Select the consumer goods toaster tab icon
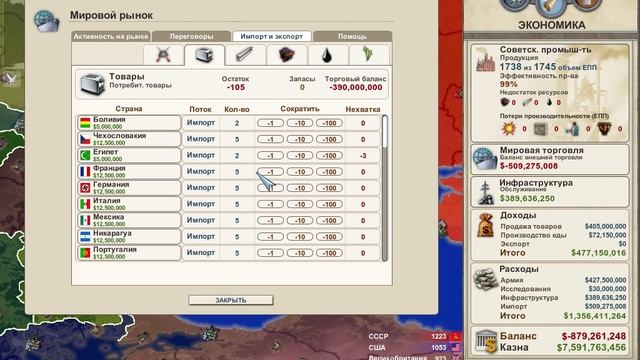640x360 pixels. (204, 55)
